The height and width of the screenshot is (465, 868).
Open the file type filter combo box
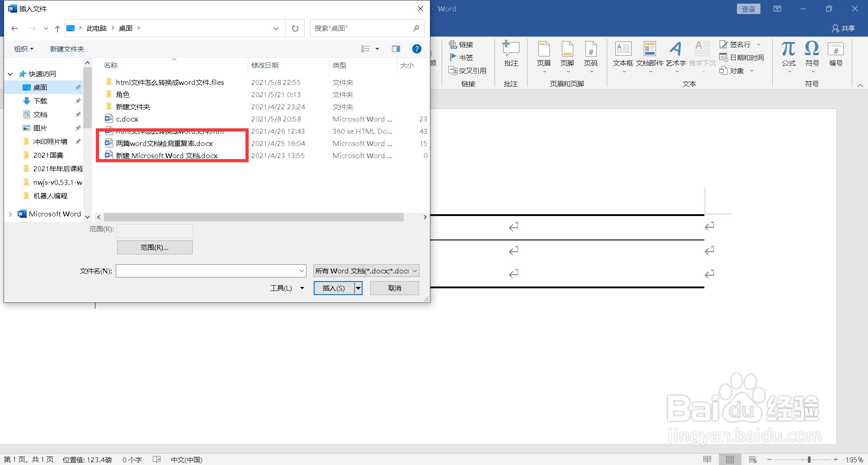(x=366, y=271)
